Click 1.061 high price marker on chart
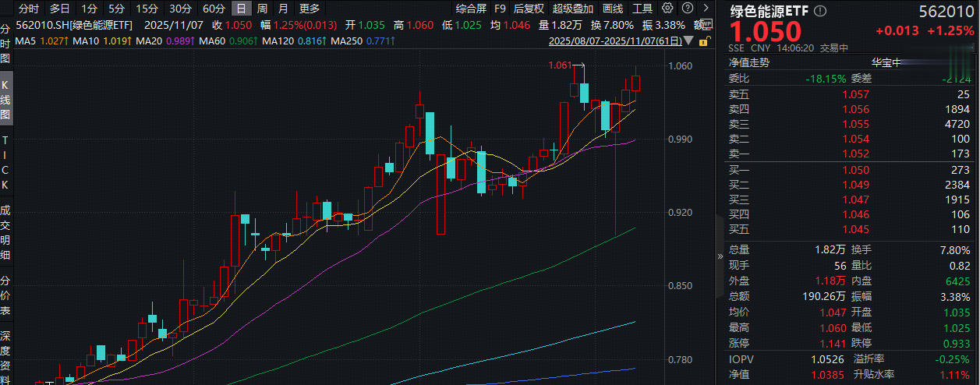 pos(560,66)
